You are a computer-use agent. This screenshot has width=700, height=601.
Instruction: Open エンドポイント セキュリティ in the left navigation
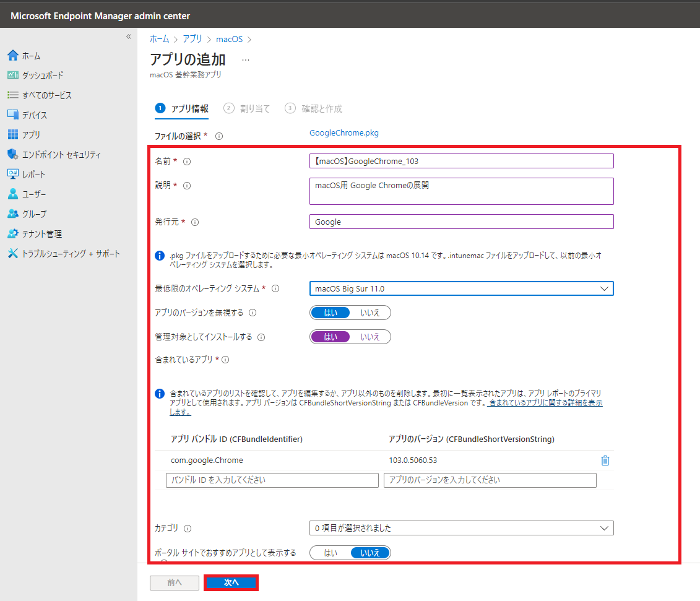(62, 155)
